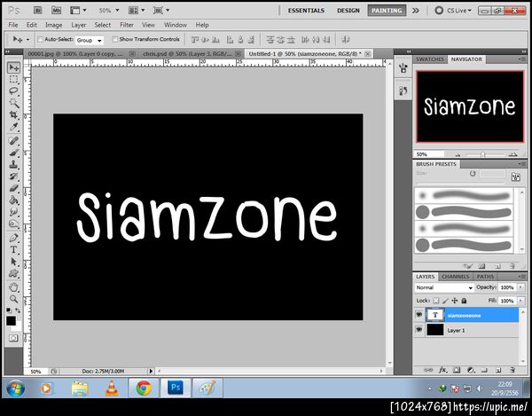Open status bar Doc info arrow
The height and width of the screenshot is (416, 532).
151,372
